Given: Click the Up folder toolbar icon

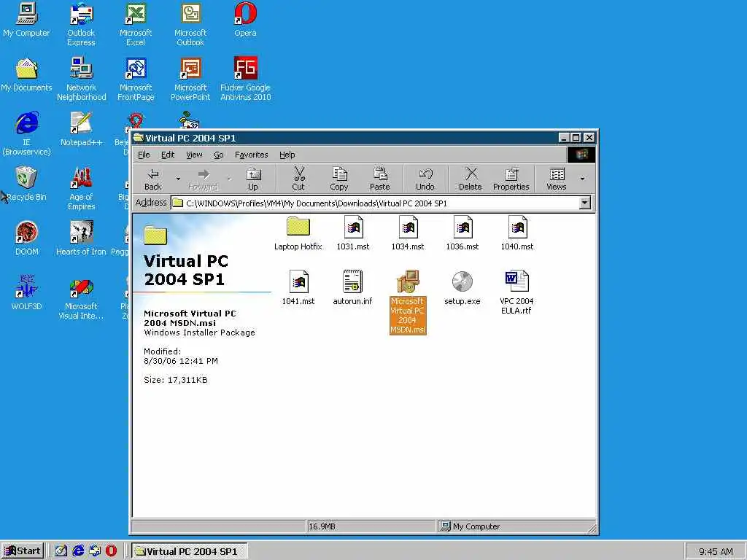Looking at the screenshot, I should (x=253, y=179).
